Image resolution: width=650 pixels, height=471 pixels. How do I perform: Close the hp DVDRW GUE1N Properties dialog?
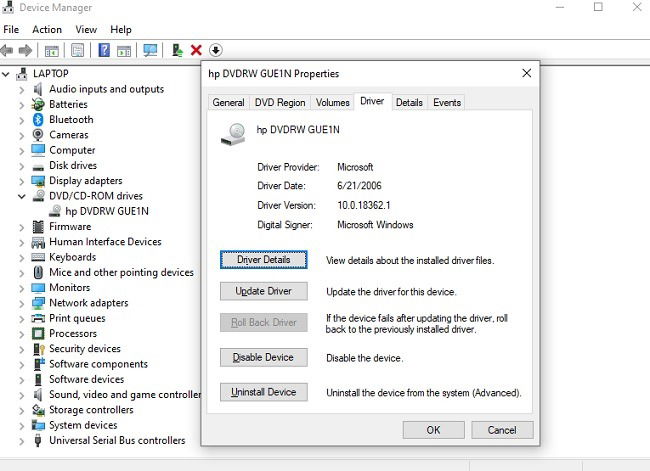click(526, 73)
